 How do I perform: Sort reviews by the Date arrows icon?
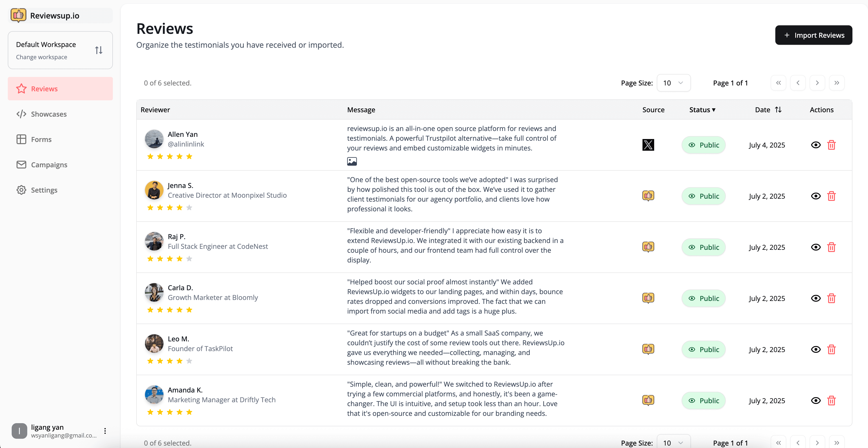click(778, 110)
